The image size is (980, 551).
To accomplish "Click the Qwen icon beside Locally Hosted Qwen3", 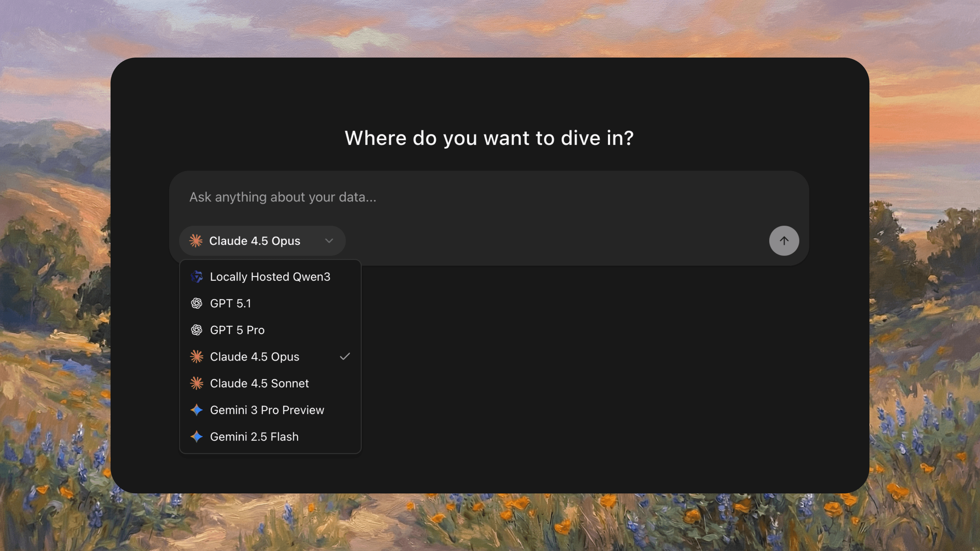I will click(x=196, y=276).
